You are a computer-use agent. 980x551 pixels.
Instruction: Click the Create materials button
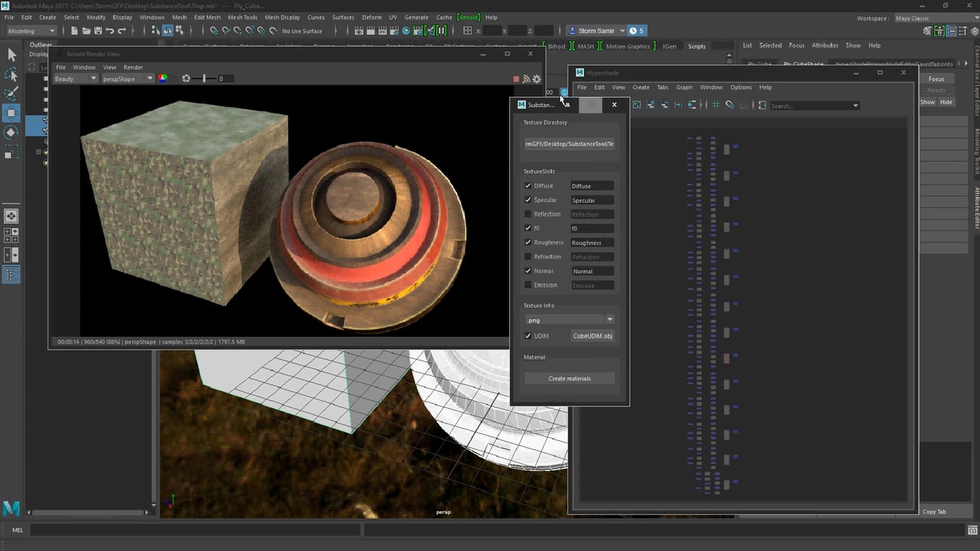pos(570,379)
